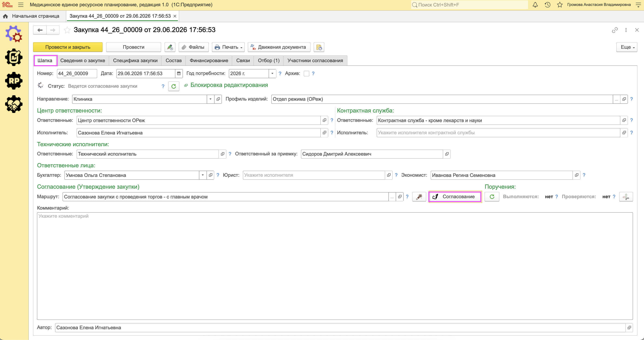Focus the Юрист input field
The width and height of the screenshot is (644, 340).
click(x=314, y=175)
